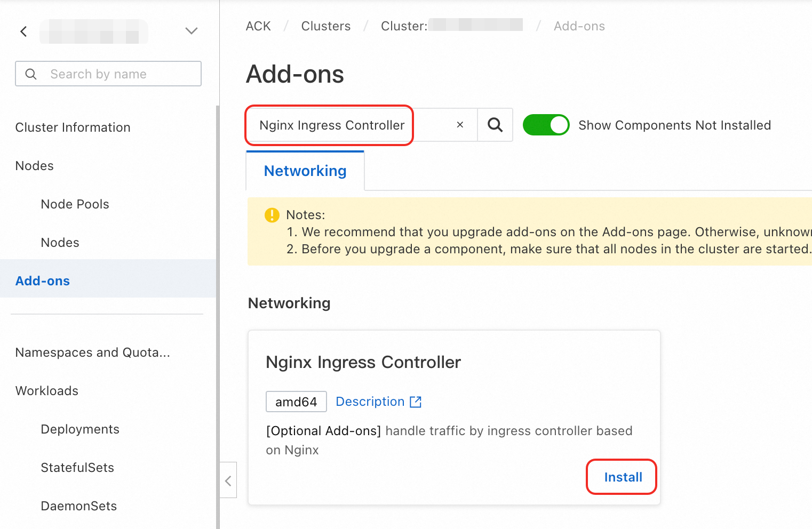The width and height of the screenshot is (812, 529).
Task: Open Cluster Information in sidebar
Action: 73,127
